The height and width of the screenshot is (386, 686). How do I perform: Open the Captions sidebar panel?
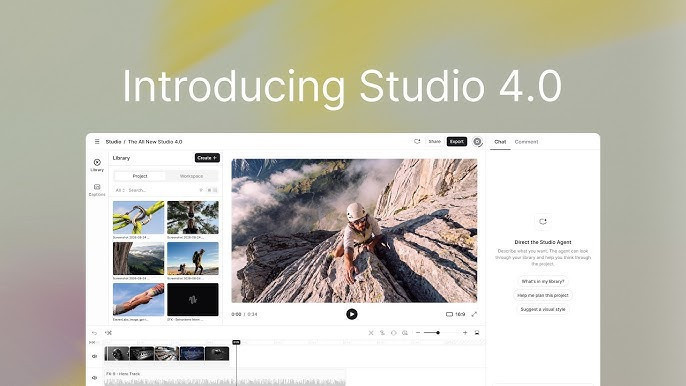[x=97, y=190]
